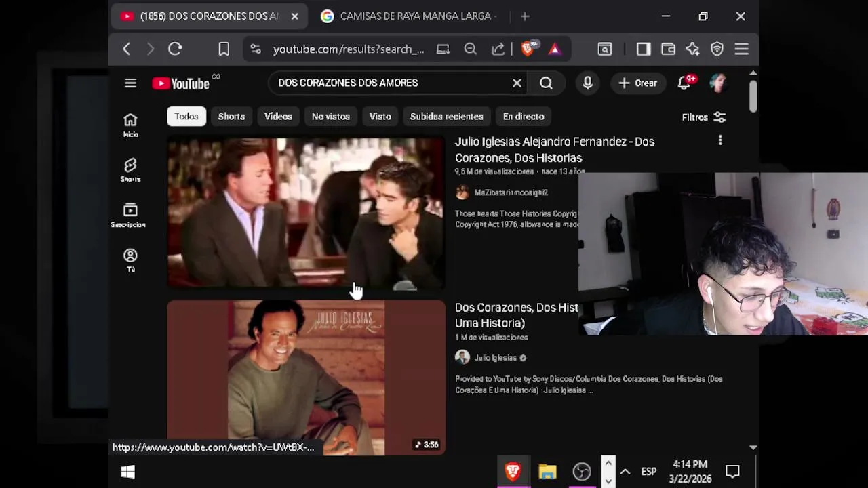The image size is (868, 488).
Task: Open the Windows notification center icon
Action: point(732,472)
